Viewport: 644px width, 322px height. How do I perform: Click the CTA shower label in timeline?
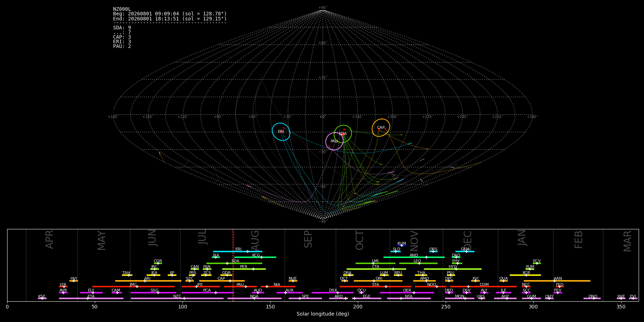[x=376, y=267]
